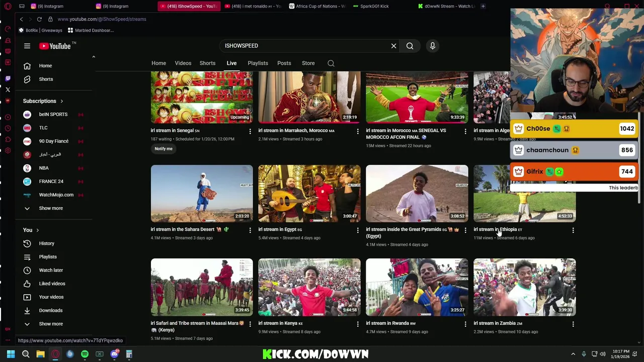Image resolution: width=644 pixels, height=362 pixels.
Task: Open the Calculator app in the taskbar
Action: point(129,354)
